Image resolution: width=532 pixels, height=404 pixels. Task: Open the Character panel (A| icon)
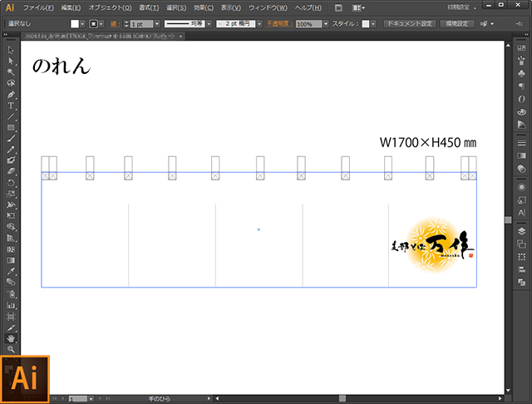point(521,213)
